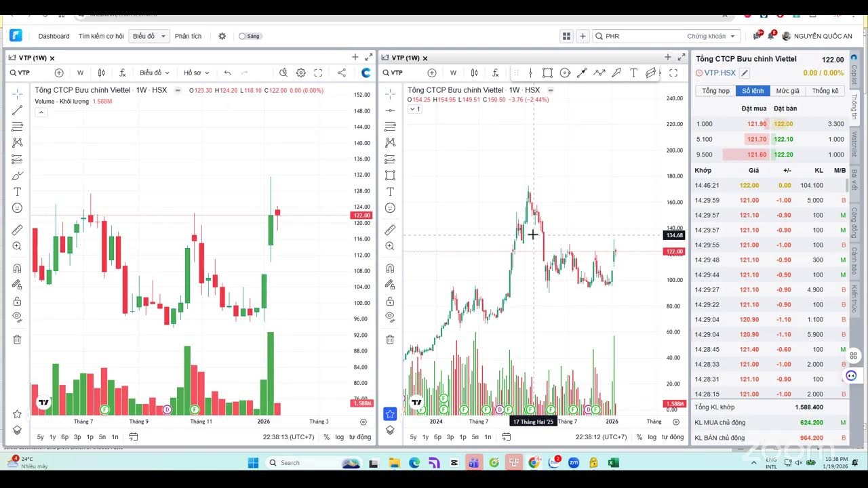The width and height of the screenshot is (868, 488).
Task: Open the Biểu đồ dropdown in top navigation
Action: coord(149,36)
